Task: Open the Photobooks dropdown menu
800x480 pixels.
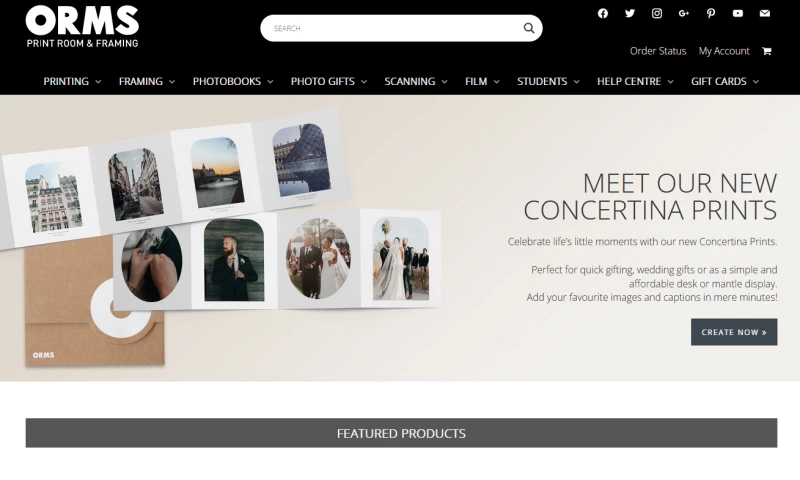Action: pos(233,81)
